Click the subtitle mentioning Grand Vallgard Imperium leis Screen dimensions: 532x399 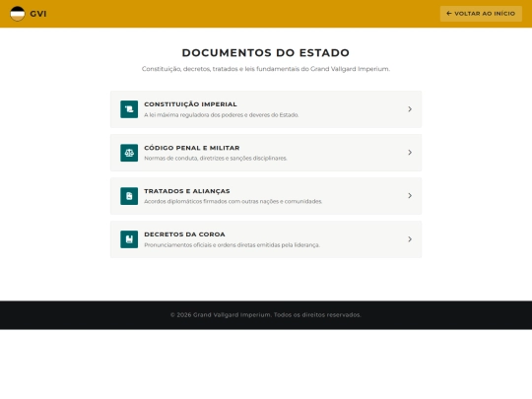pyautogui.click(x=266, y=69)
